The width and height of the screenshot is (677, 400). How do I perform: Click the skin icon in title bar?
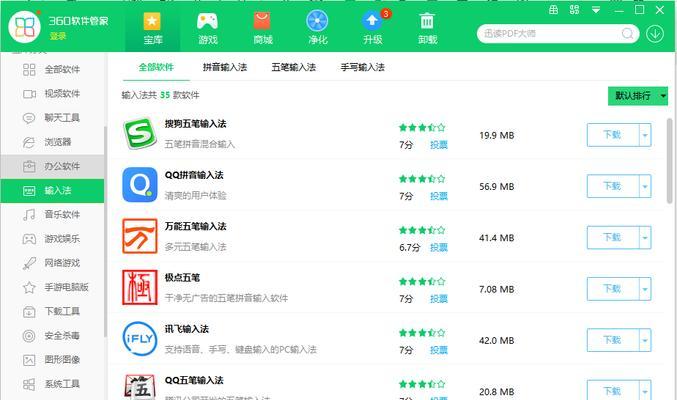click(x=554, y=10)
